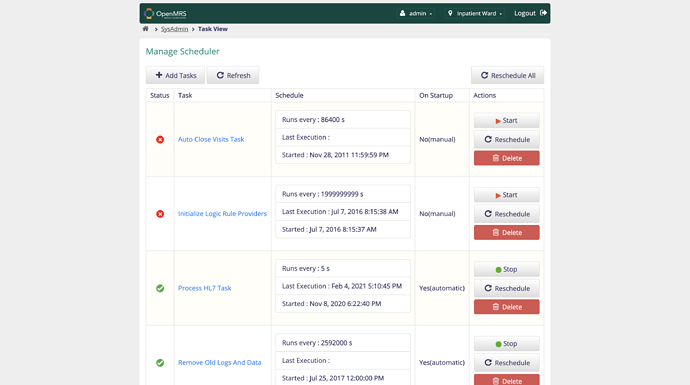The image size is (690, 385).
Task: Delete the Initialize Logic Rule Providers task
Action: [506, 232]
